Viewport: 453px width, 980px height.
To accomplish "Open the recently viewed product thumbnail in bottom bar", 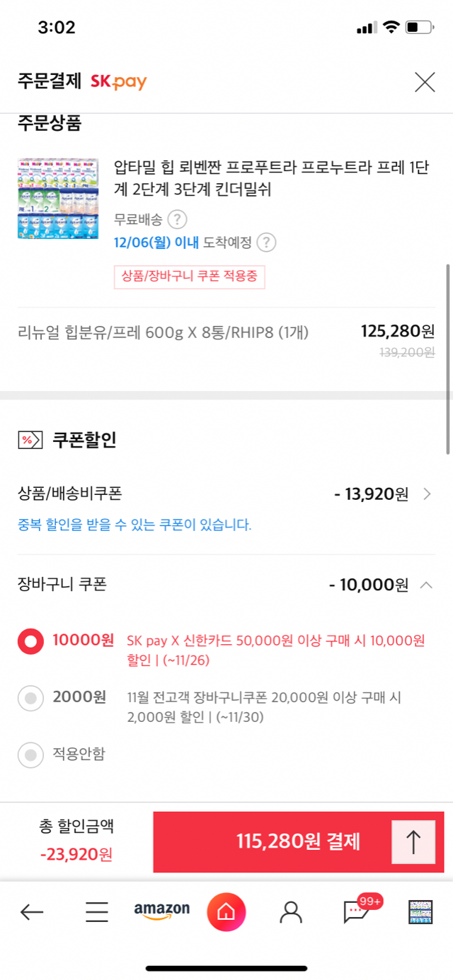I will (420, 912).
